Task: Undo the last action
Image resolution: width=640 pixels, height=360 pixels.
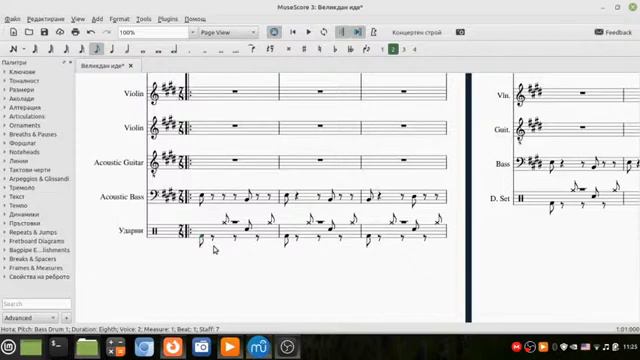Action: click(91, 32)
